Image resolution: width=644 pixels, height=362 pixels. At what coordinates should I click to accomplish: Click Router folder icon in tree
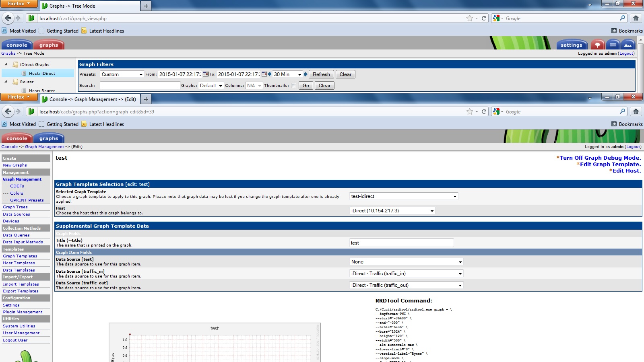pyautogui.click(x=15, y=82)
